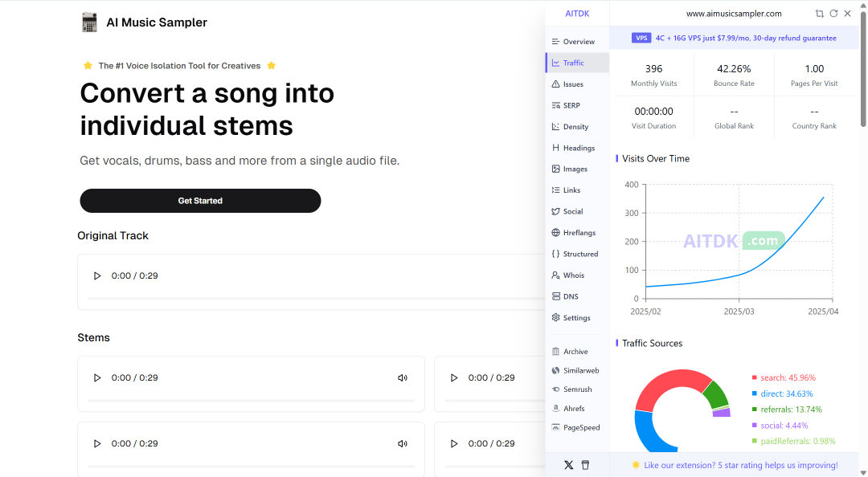The image size is (868, 477).
Task: Seek on the first left-column stem progress bar
Action: [x=251, y=400]
